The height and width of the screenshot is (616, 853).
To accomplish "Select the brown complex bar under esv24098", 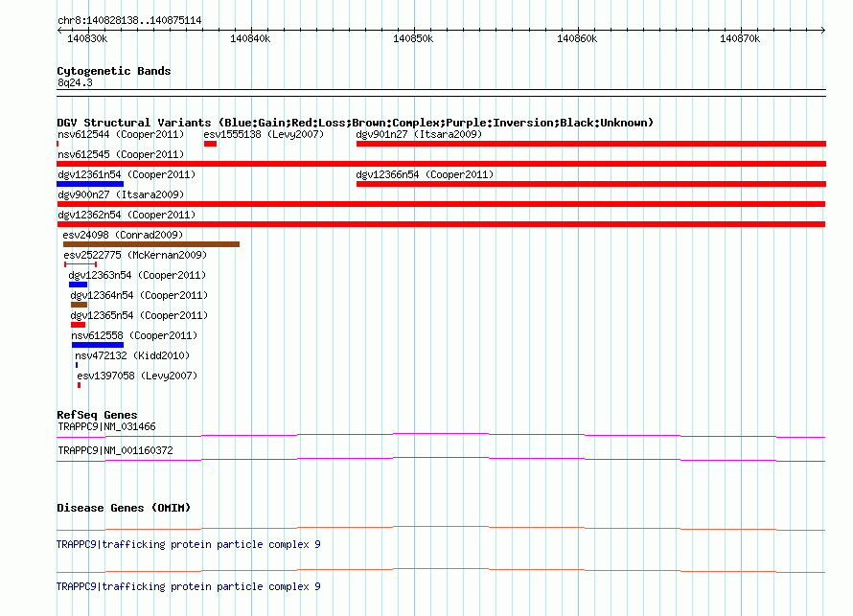I will point(151,244).
